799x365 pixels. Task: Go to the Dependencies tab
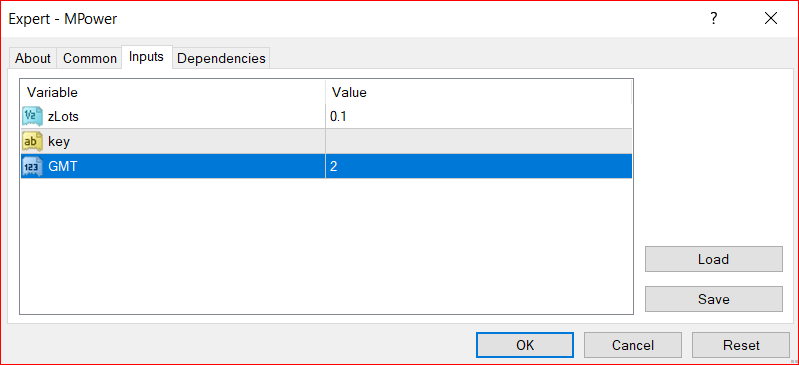[x=221, y=58]
